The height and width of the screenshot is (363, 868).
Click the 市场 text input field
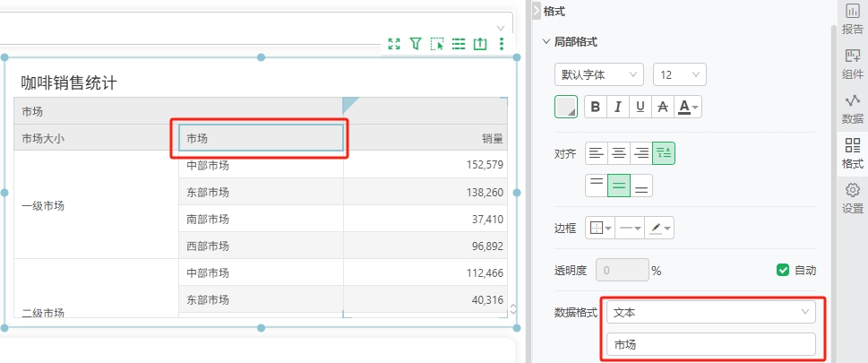[x=711, y=344]
